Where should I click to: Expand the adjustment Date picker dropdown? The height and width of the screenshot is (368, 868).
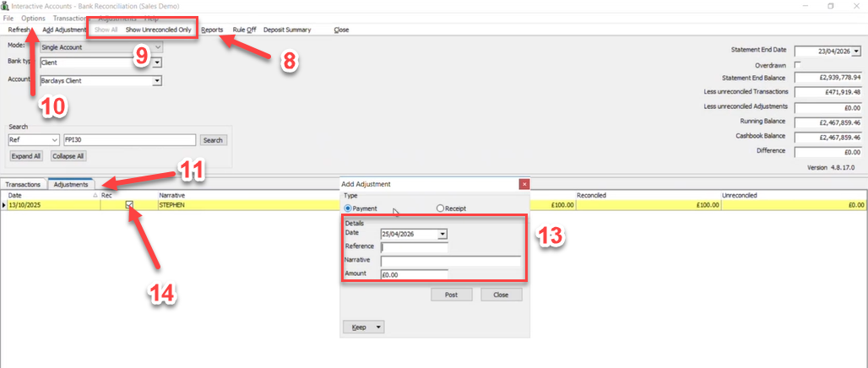pos(442,234)
